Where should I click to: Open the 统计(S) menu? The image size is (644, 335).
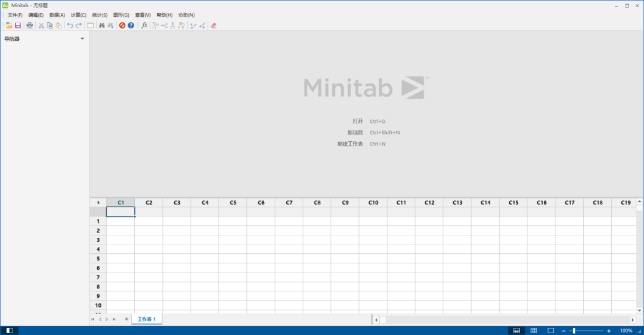(x=100, y=15)
